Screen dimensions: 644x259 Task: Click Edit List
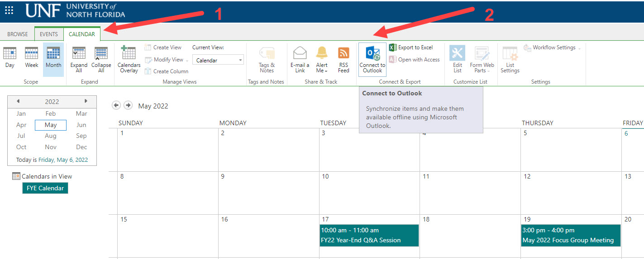(458, 60)
